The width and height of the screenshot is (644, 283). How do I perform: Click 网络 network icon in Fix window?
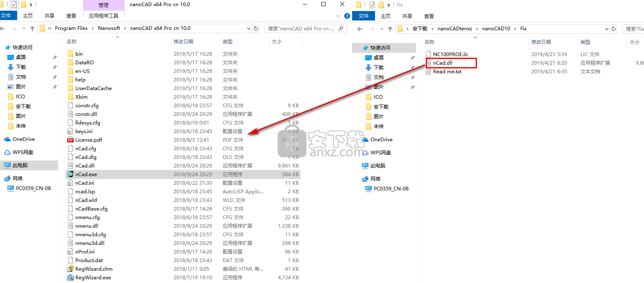coord(365,179)
